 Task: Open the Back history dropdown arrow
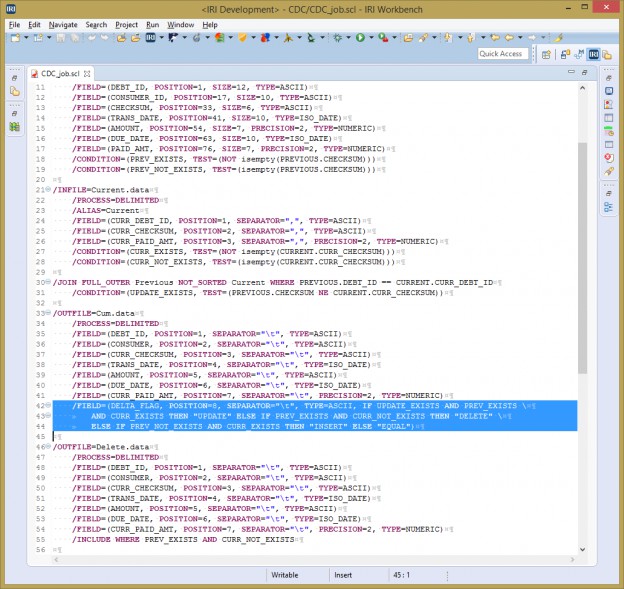tap(520, 38)
